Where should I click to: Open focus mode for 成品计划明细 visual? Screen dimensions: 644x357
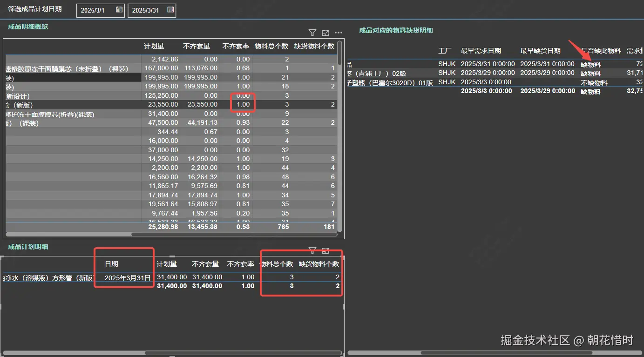[325, 250]
